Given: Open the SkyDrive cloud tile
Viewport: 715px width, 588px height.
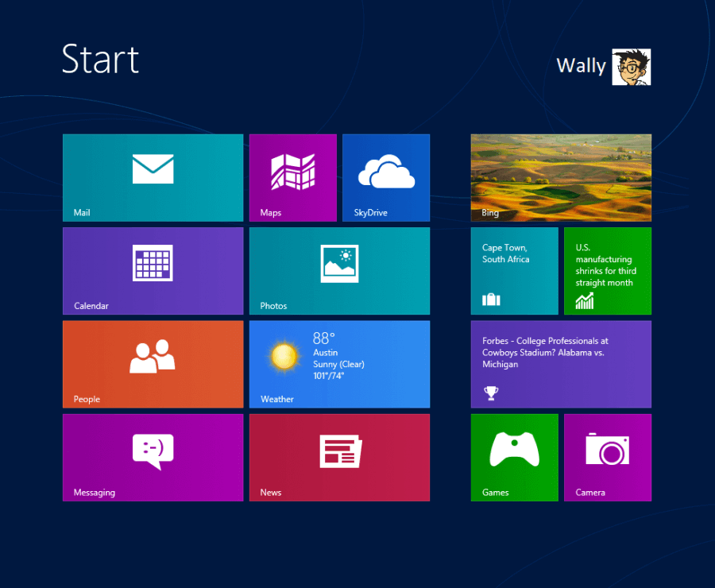Looking at the screenshot, I should point(386,178).
